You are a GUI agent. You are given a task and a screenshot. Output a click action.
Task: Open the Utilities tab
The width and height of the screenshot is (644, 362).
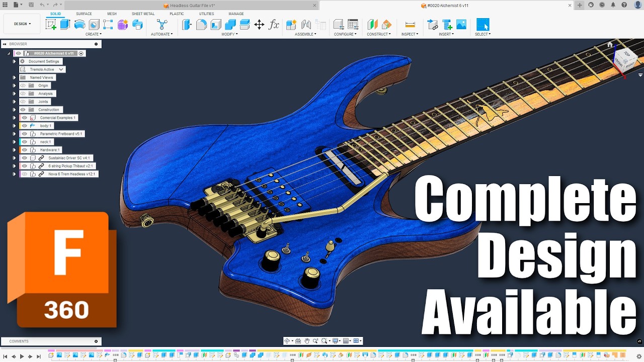pos(206,14)
